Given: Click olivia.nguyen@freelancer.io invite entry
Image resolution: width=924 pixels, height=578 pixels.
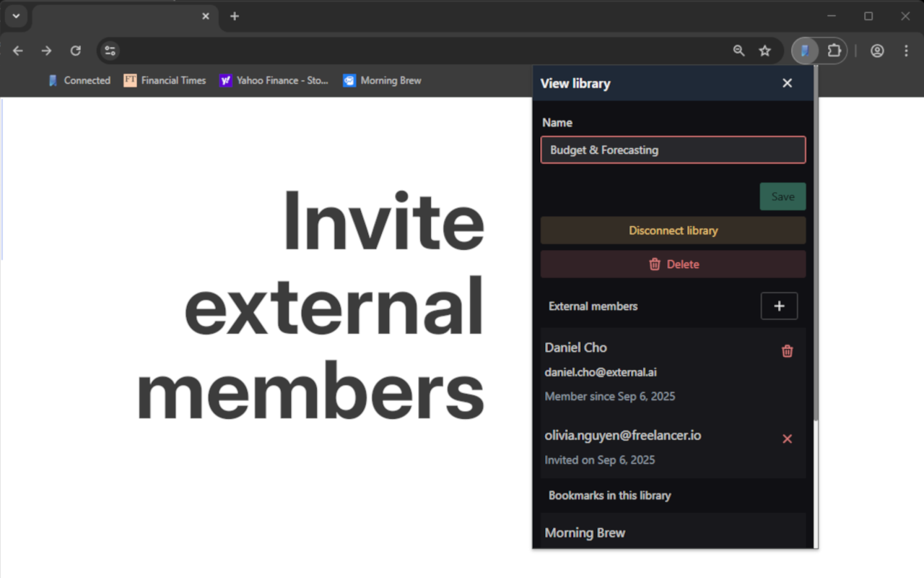Looking at the screenshot, I should coord(673,447).
